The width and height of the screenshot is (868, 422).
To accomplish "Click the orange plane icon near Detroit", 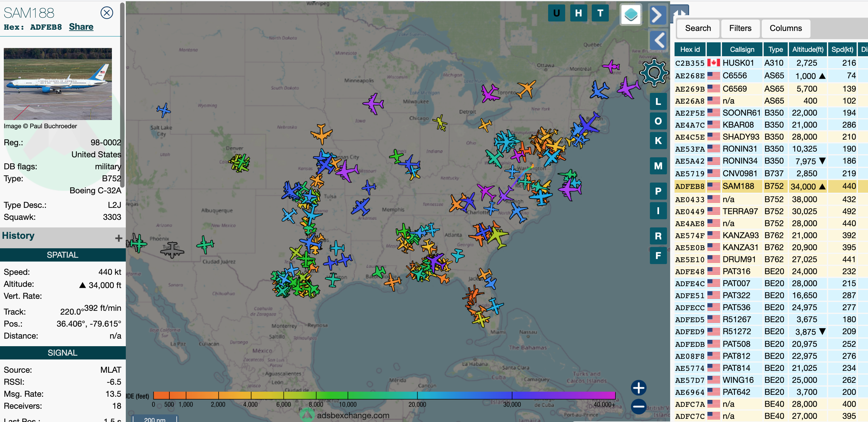I will 485,125.
